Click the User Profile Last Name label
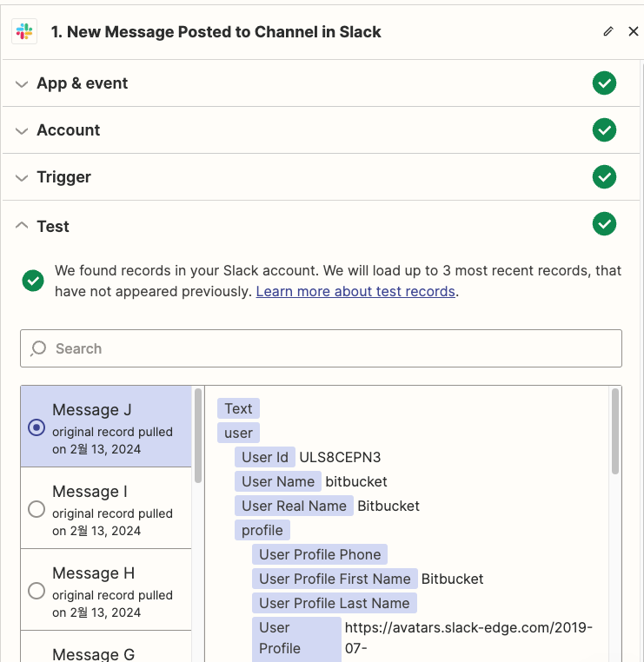Viewport: 644px width, 662px height. pos(334,603)
